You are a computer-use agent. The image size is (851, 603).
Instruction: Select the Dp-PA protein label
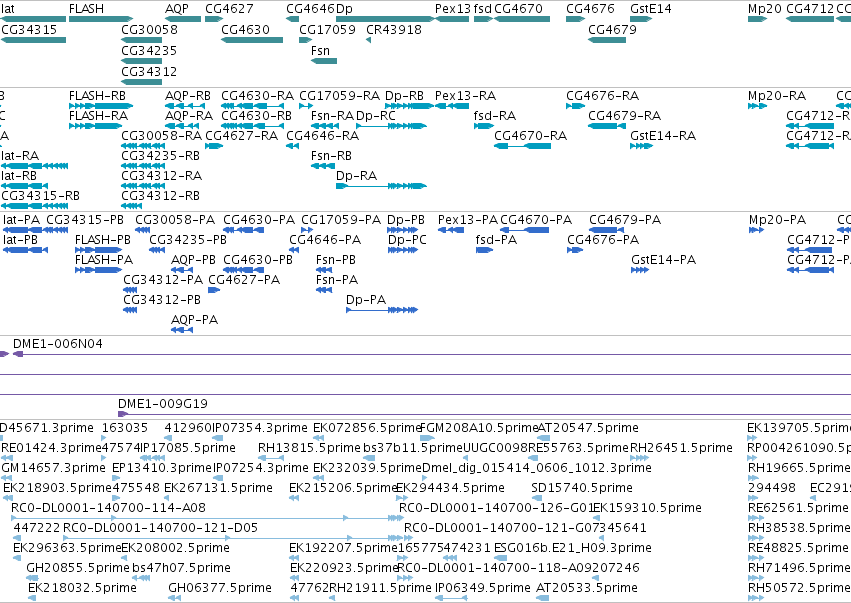click(x=366, y=300)
